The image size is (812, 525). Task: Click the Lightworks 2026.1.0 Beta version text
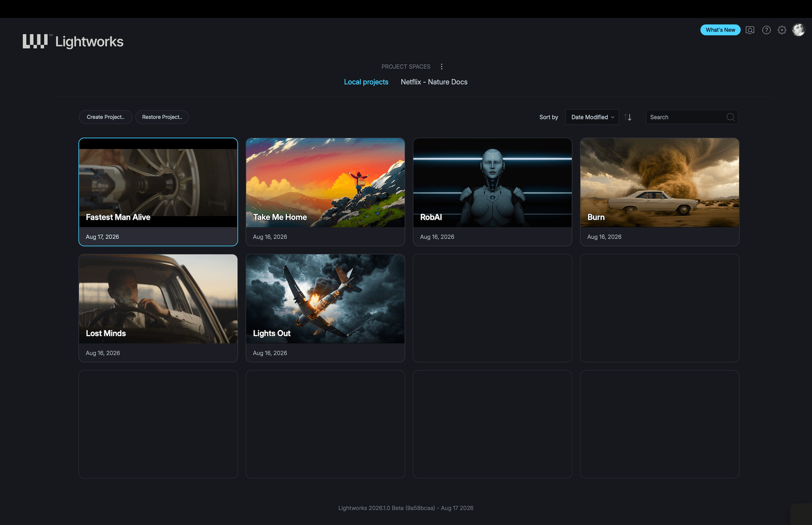(x=406, y=508)
